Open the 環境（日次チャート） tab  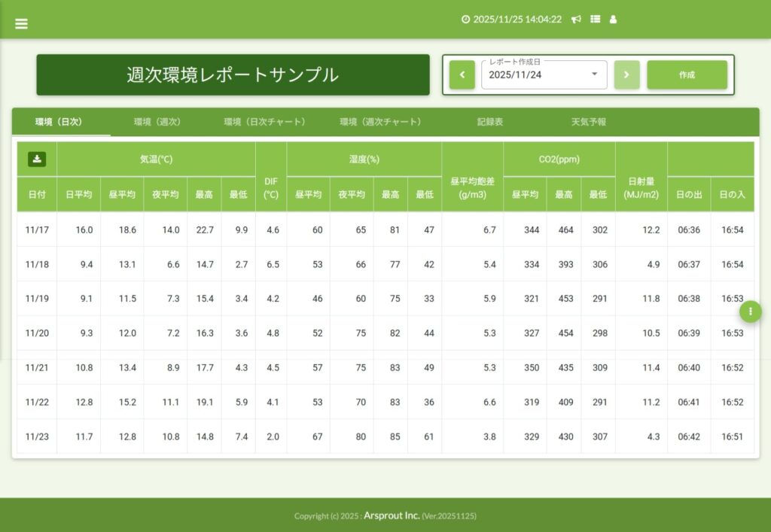(264, 122)
